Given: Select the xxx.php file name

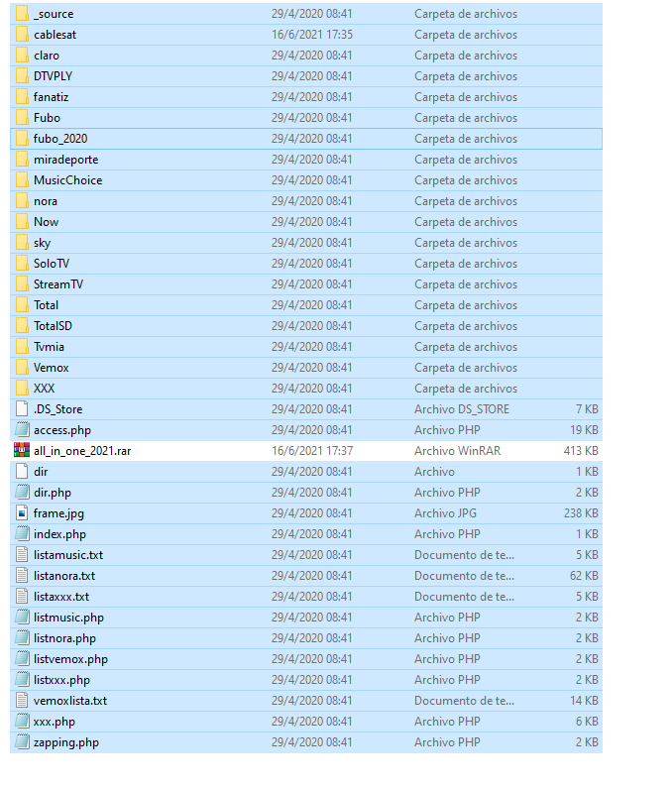Looking at the screenshot, I should click(54, 722).
